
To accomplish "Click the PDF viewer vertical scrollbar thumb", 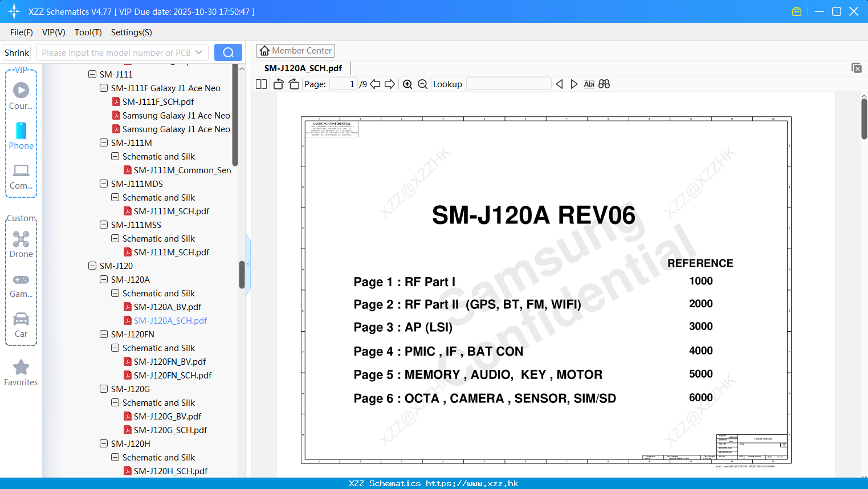I will tap(864, 119).
